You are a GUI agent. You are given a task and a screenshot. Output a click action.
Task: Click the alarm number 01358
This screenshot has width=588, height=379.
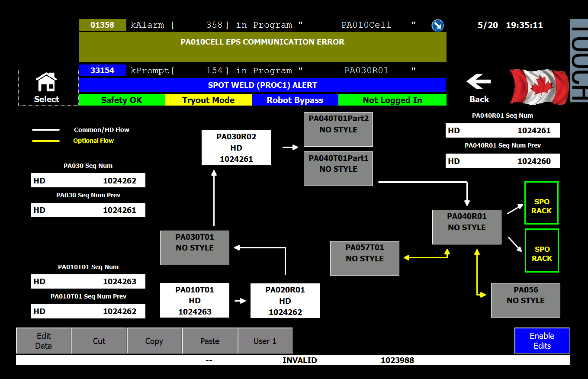[x=103, y=25]
